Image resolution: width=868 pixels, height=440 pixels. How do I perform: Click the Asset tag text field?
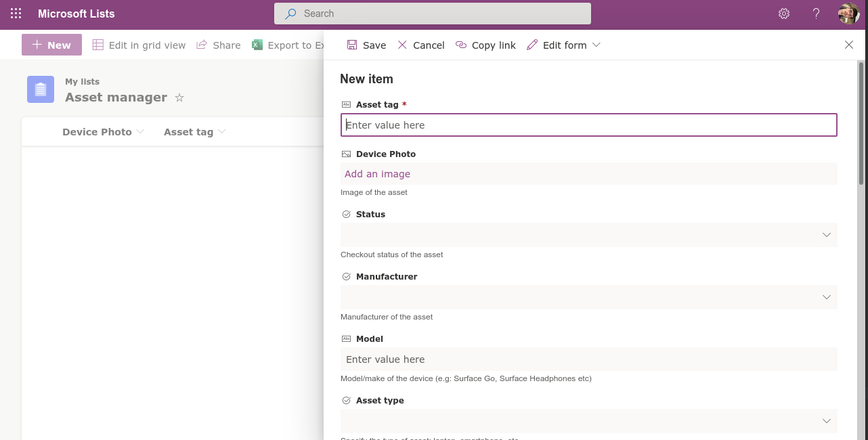point(589,125)
